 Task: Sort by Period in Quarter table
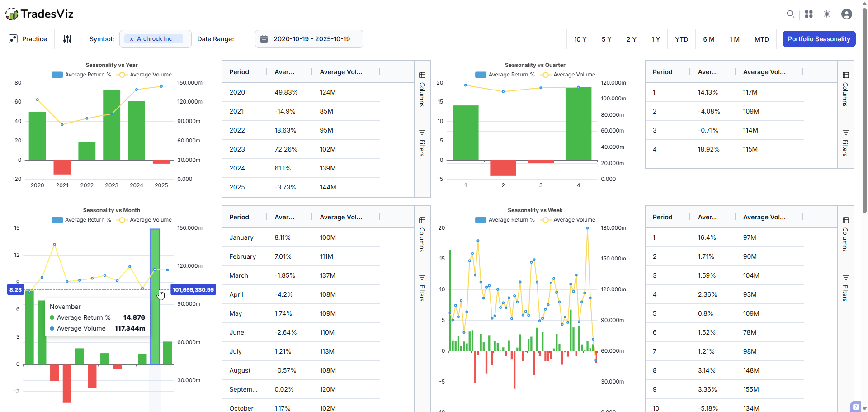[663, 72]
